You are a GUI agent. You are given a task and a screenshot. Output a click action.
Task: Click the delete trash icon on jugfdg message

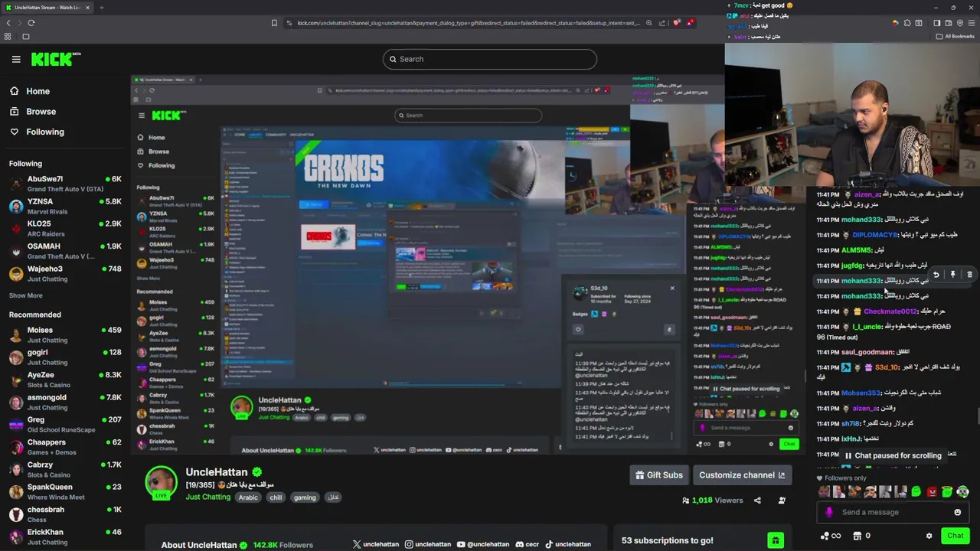click(x=969, y=274)
